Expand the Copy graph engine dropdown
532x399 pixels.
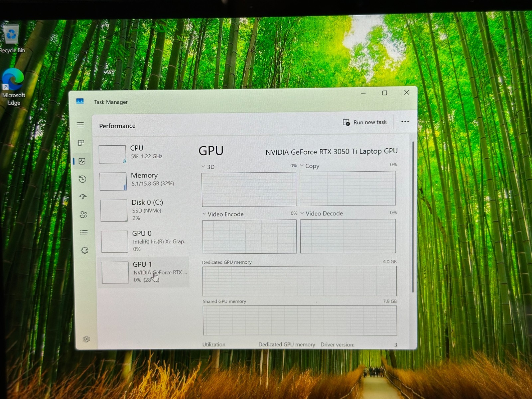[302, 165]
